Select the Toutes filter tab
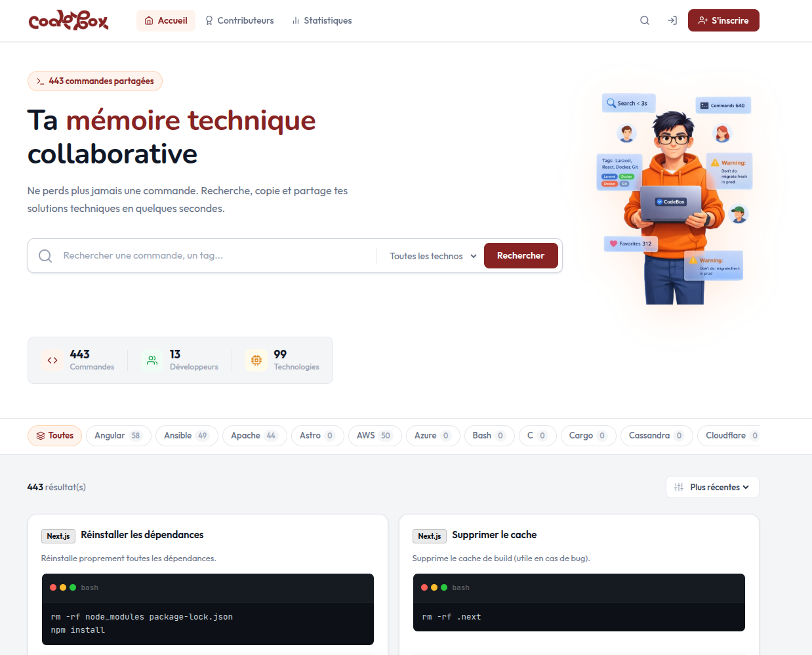Screen dimensions: 812x655 coord(54,436)
